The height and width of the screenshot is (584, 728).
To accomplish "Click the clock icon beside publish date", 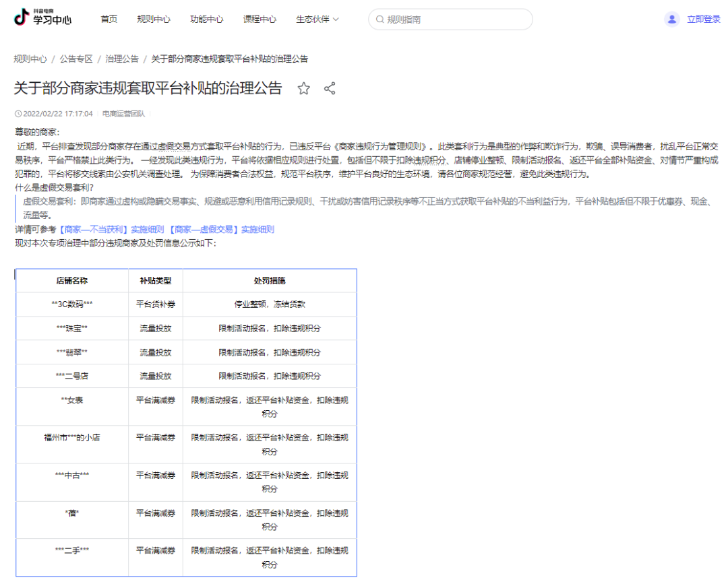I will 18,114.
